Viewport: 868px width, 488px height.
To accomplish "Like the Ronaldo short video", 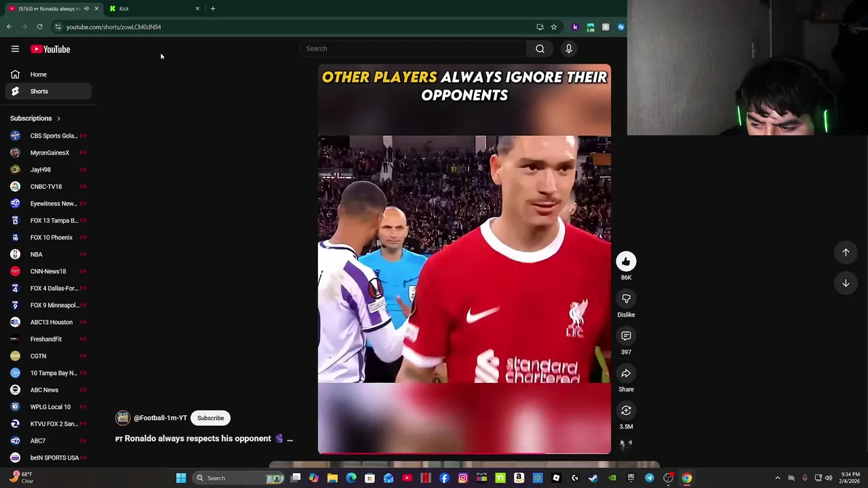I will (x=626, y=261).
